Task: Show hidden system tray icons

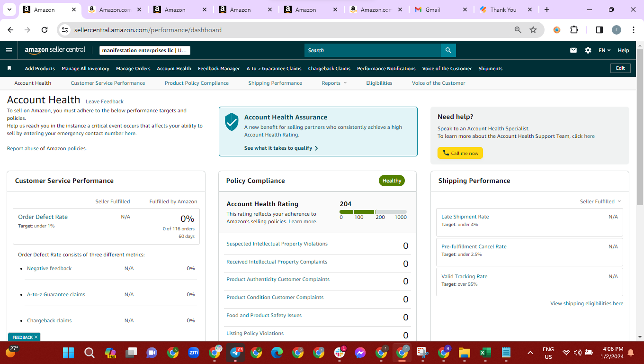Action: 530,353
